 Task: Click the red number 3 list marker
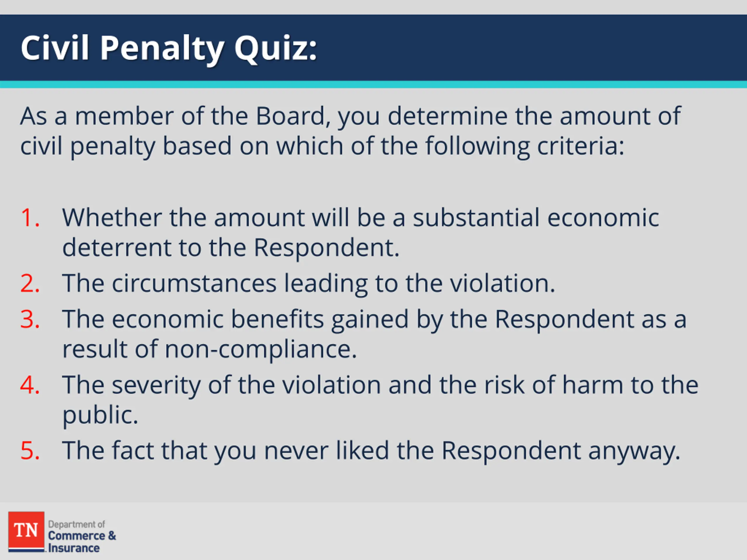tap(30, 319)
